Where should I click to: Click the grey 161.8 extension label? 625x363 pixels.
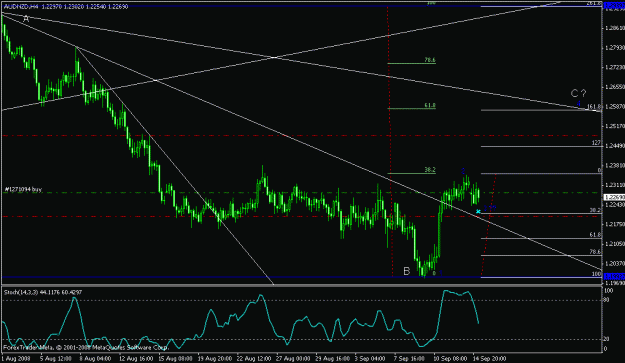[594, 107]
